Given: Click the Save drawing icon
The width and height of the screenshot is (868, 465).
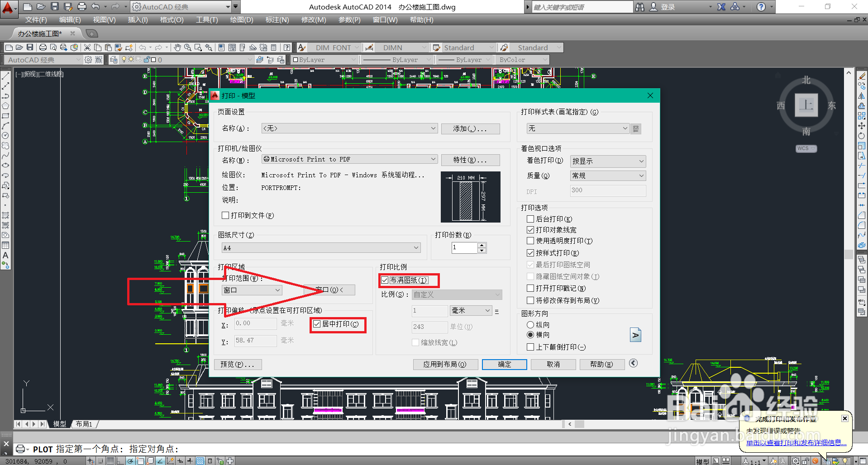Looking at the screenshot, I should (x=30, y=47).
